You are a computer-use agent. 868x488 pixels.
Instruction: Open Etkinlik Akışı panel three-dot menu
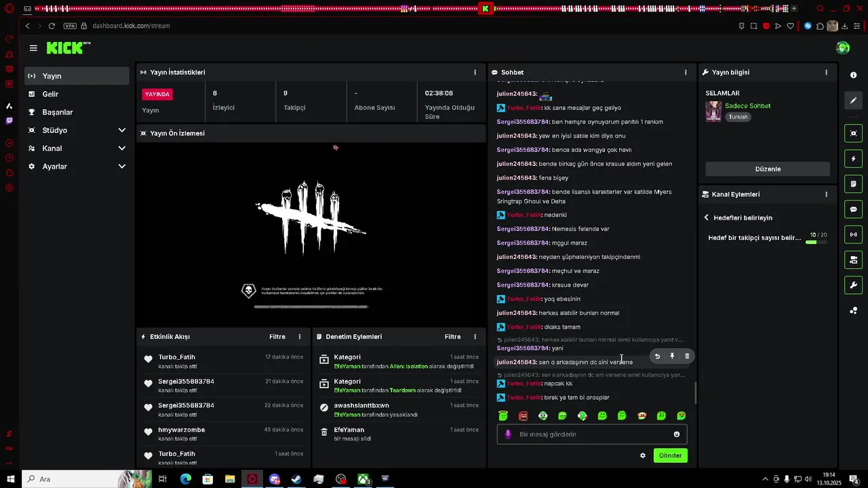(x=300, y=336)
